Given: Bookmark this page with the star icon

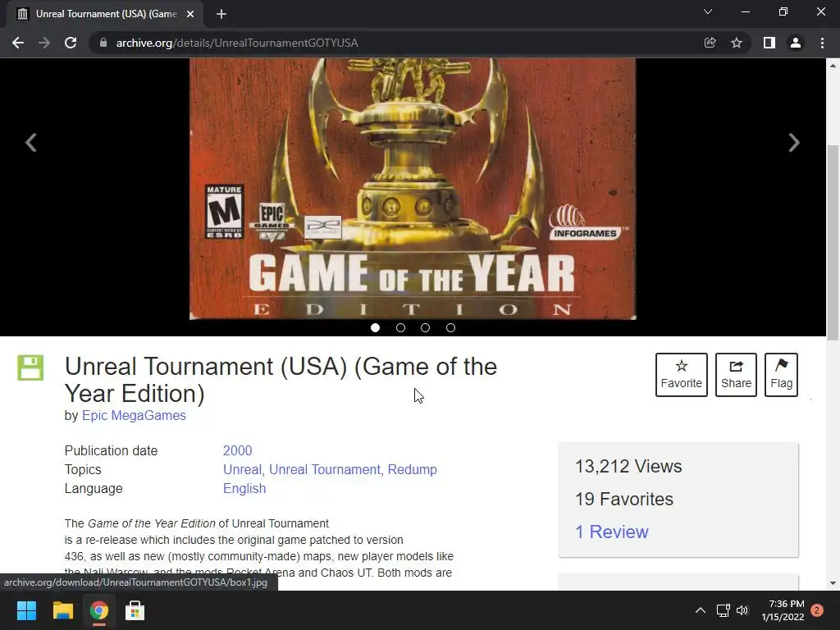Looking at the screenshot, I should (x=737, y=43).
